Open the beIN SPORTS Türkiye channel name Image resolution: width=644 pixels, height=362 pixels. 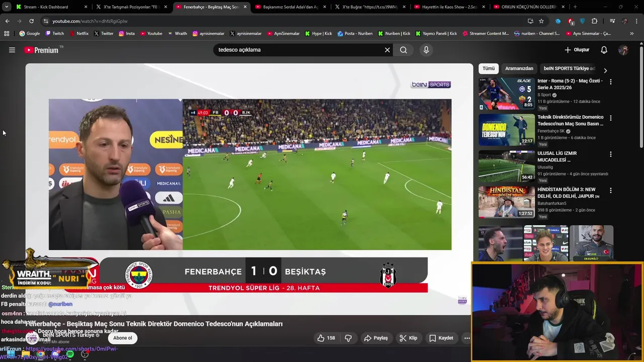pos(68,335)
